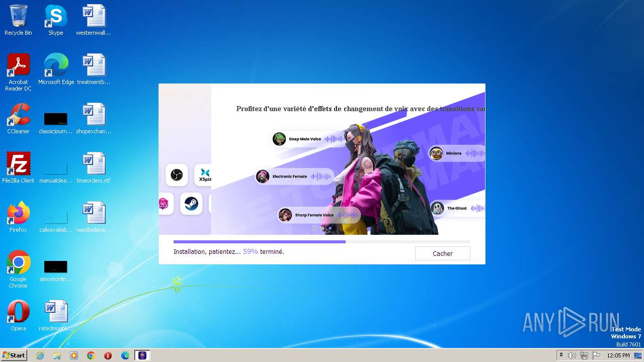
Task: Launch Internet Explorer from taskbar
Action: 40,355
